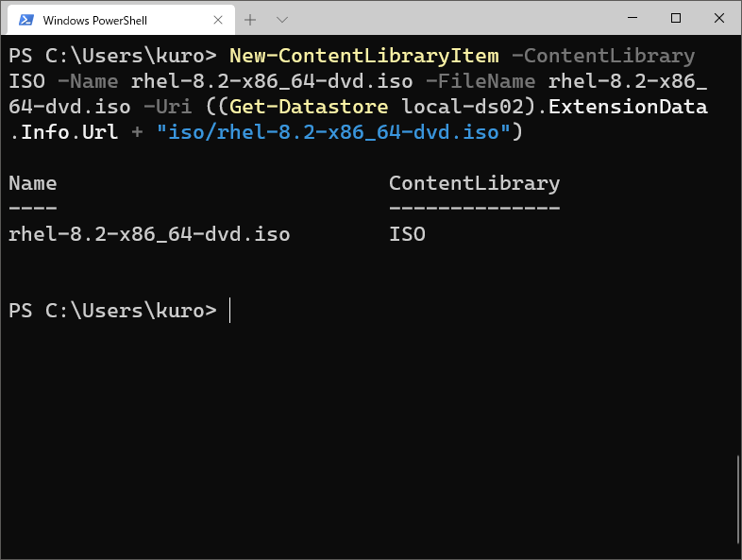Screen dimensions: 742x560
Task: Expand the new tab profile dropdown chevron
Action: click(281, 19)
